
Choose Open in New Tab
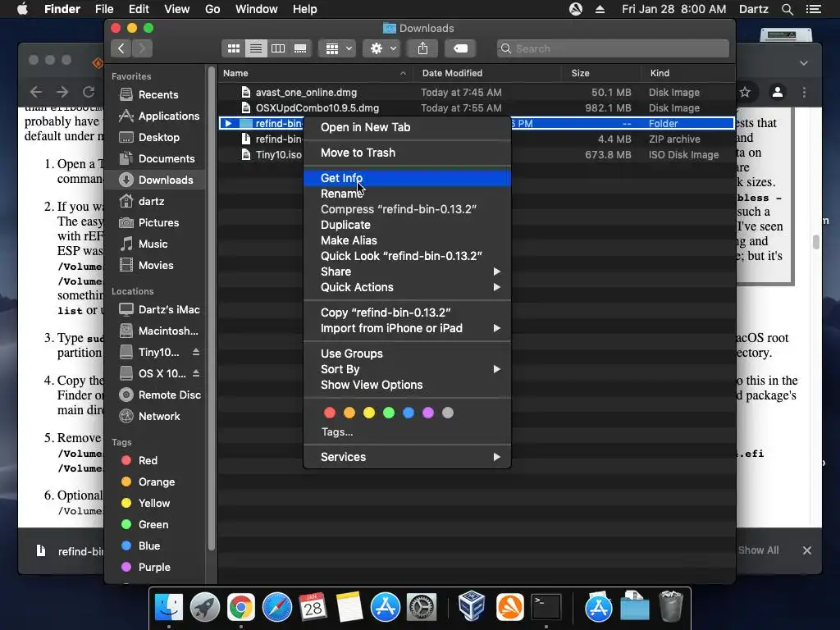pos(407,127)
